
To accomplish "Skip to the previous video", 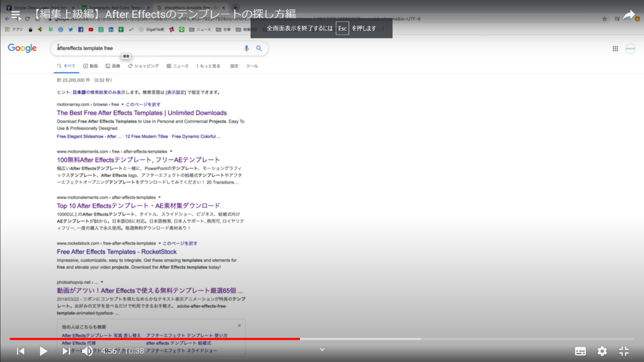I will [x=21, y=351].
